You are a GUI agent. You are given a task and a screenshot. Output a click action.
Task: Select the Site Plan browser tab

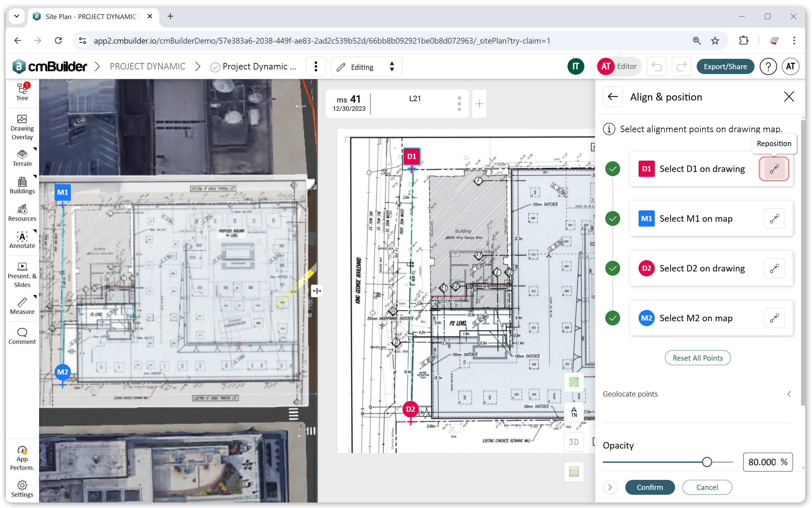pyautogui.click(x=93, y=16)
